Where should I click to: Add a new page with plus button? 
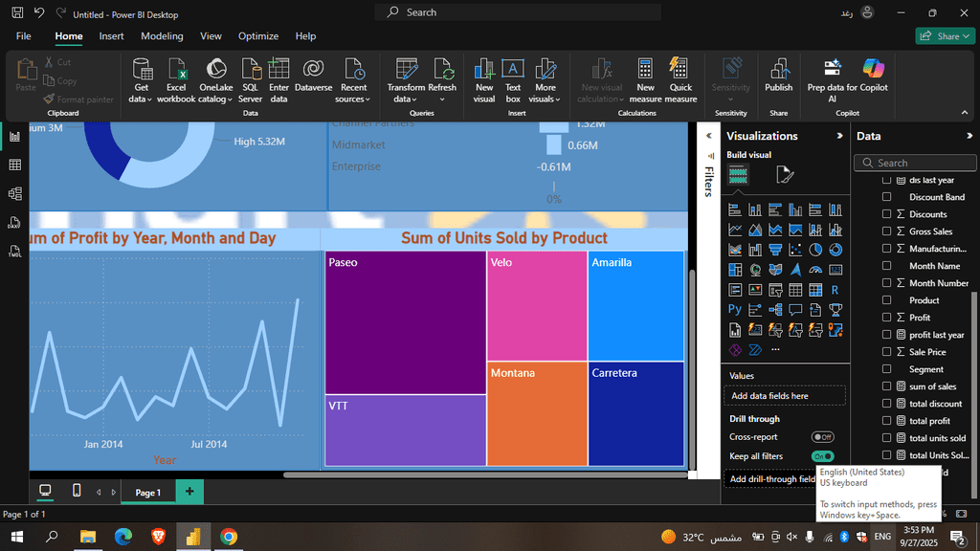[x=189, y=492]
